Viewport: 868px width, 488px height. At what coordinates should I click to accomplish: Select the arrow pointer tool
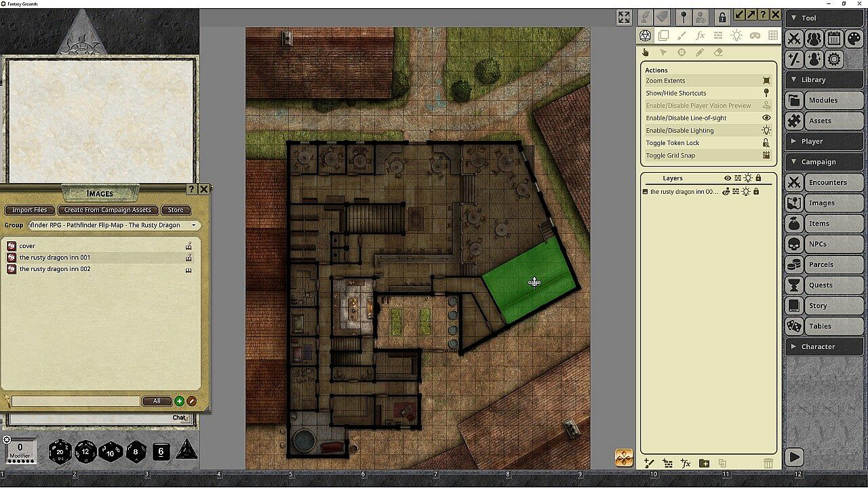[663, 52]
